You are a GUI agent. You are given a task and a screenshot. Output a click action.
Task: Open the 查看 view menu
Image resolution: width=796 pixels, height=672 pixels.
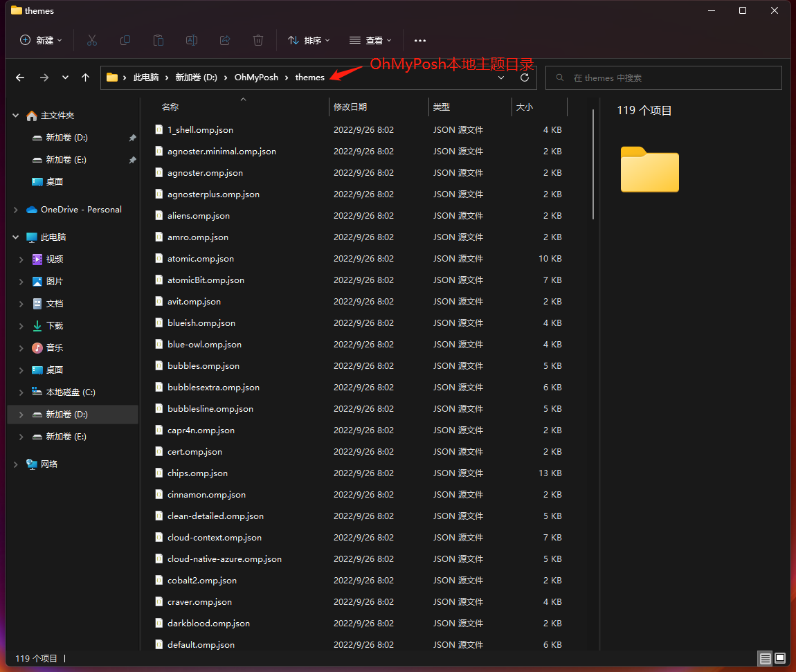pos(371,40)
